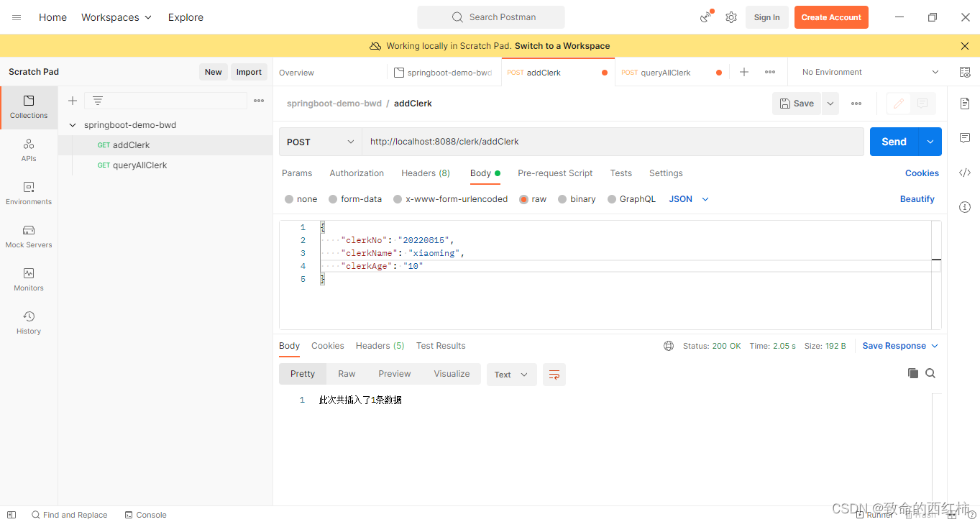Open documentation panel icon
This screenshot has width=980, height=522.
pyautogui.click(x=965, y=104)
